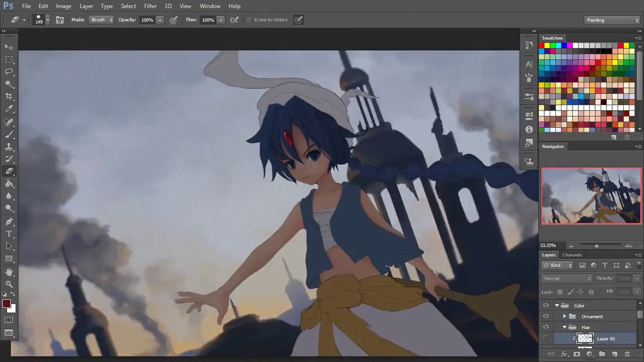Filter layers by type layers
Viewport: 644px width, 362px height.
pos(605,265)
